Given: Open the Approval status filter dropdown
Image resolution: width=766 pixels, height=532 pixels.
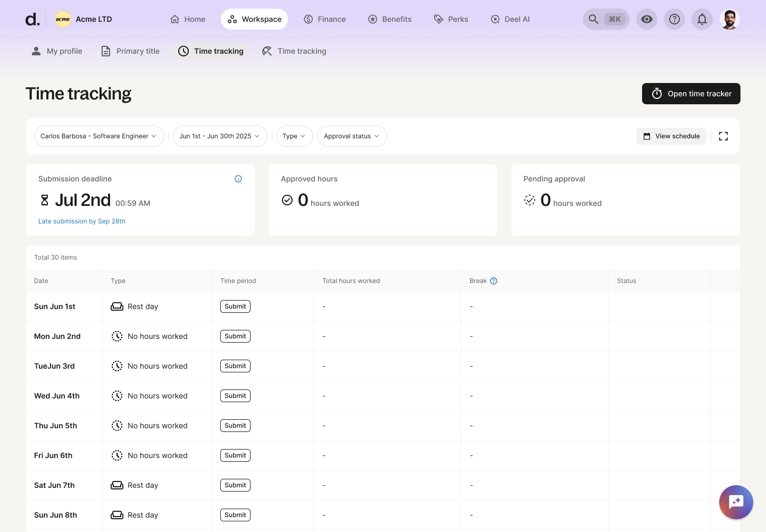Looking at the screenshot, I should 352,136.
